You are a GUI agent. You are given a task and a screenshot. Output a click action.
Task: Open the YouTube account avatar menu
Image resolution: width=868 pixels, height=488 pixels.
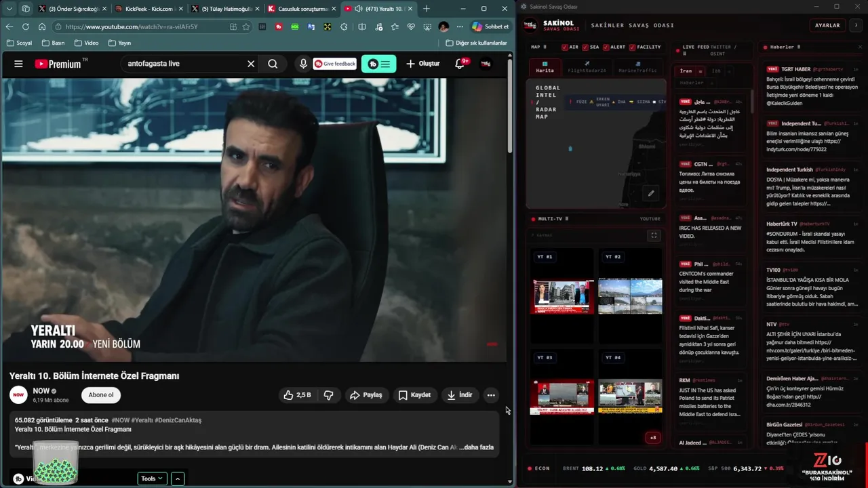pyautogui.click(x=486, y=64)
